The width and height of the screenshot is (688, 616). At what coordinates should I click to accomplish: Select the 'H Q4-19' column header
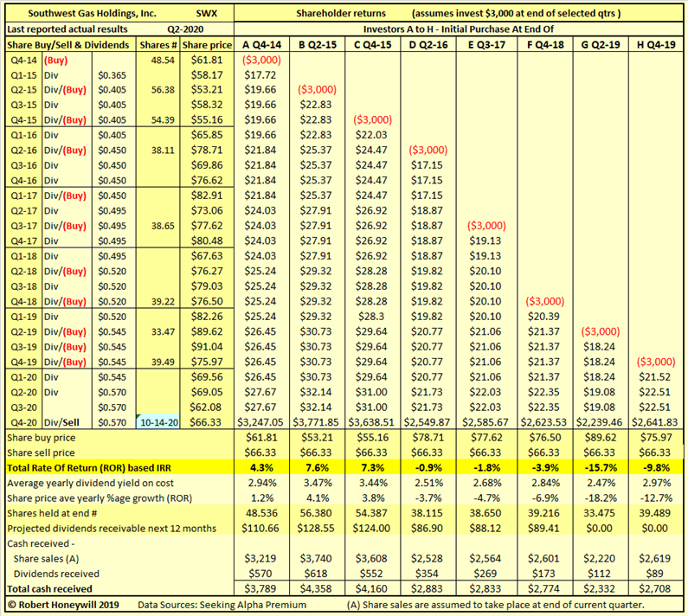coord(656,45)
